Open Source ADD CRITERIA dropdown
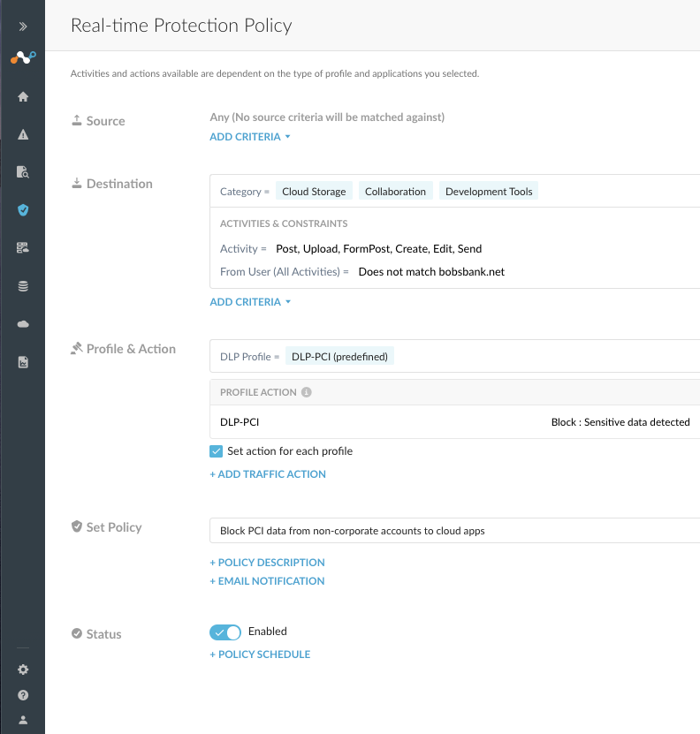700x734 pixels. [250, 137]
